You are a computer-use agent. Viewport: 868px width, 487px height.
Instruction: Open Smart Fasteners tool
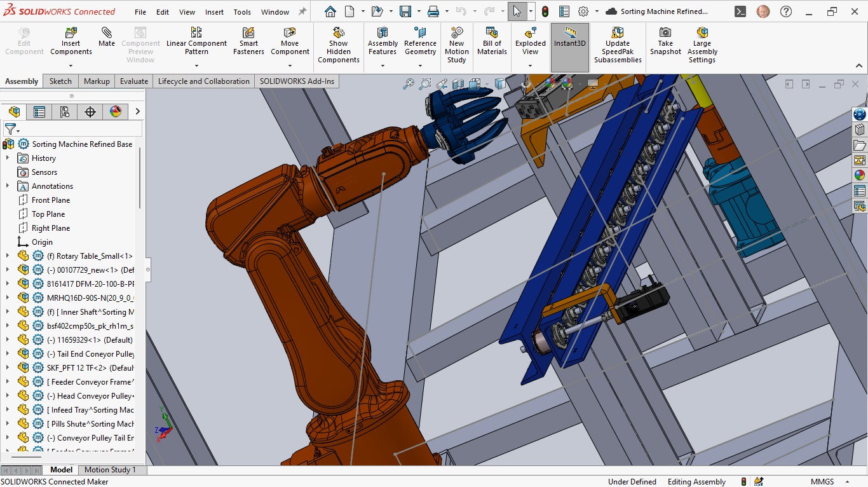(248, 42)
